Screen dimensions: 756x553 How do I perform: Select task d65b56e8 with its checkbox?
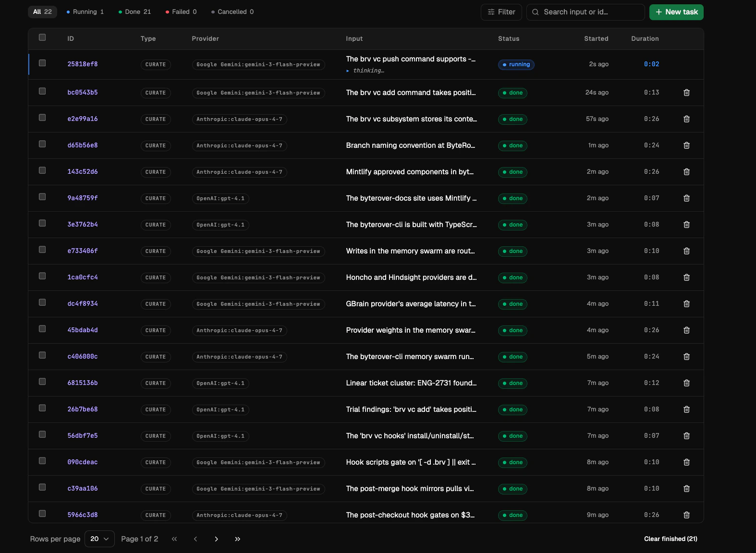click(x=42, y=144)
